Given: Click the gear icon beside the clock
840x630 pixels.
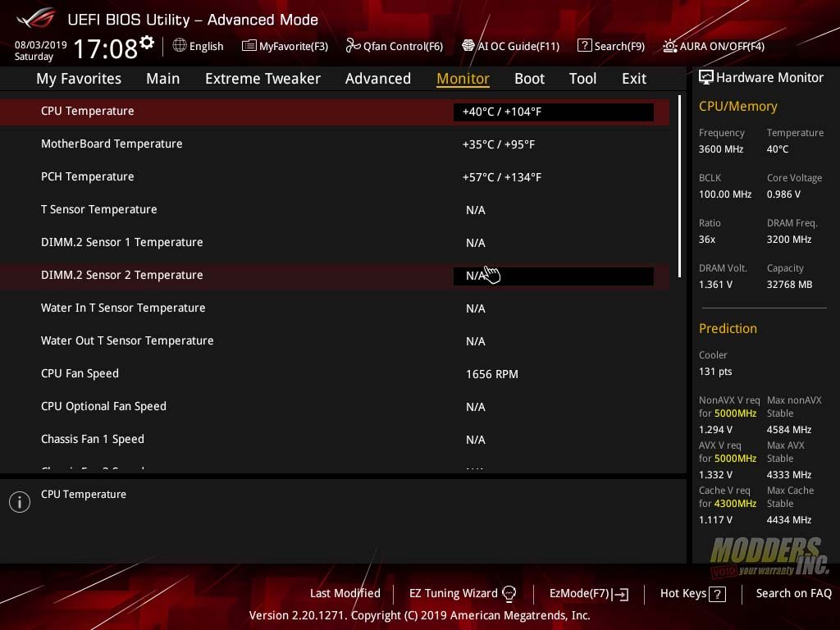Looking at the screenshot, I should [x=147, y=43].
